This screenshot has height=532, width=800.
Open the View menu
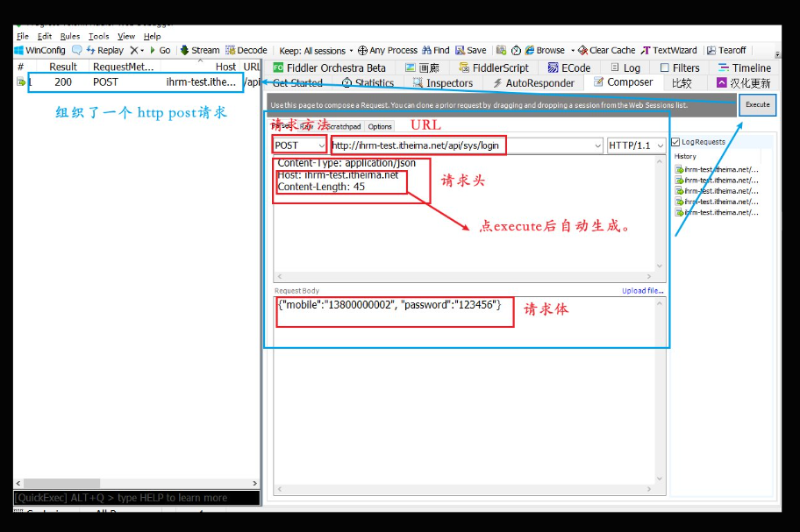[126, 36]
